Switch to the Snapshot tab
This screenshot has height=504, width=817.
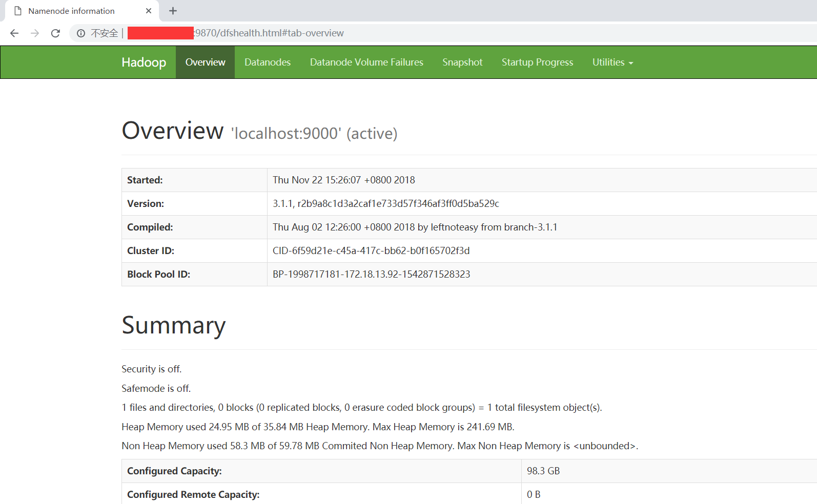coord(462,62)
